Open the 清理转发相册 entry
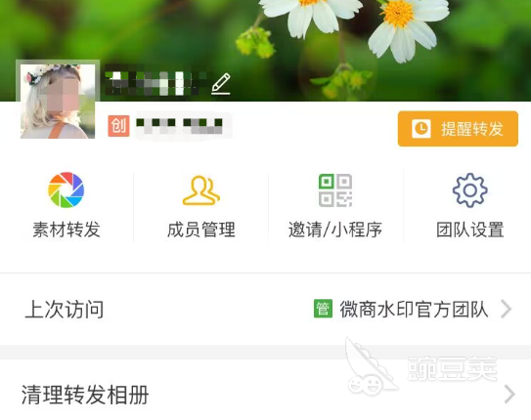Viewport: 531px width, 420px height. pyautogui.click(x=266, y=395)
